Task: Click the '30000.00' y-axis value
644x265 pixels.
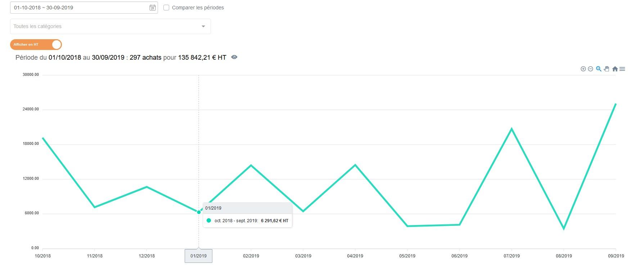Action: (x=31, y=75)
